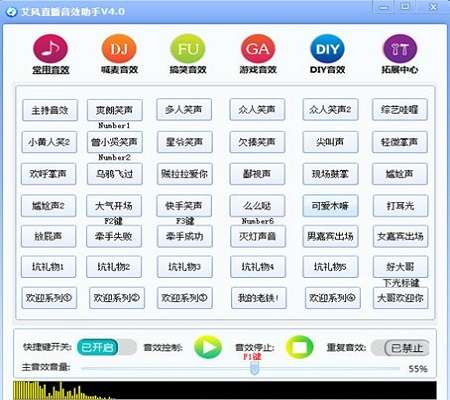The image size is (450, 400).
Task: Play the 大气开场 sound button
Action: tap(114, 206)
